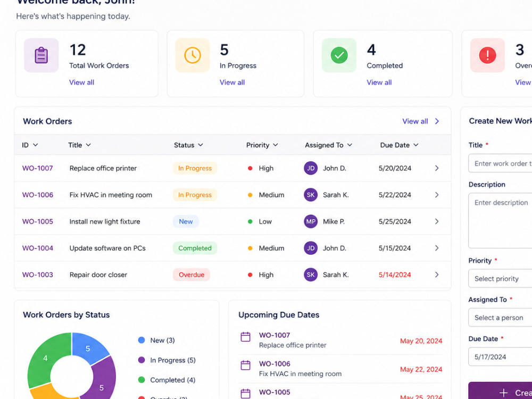Open Assigned To column sort dropdown

[350, 145]
